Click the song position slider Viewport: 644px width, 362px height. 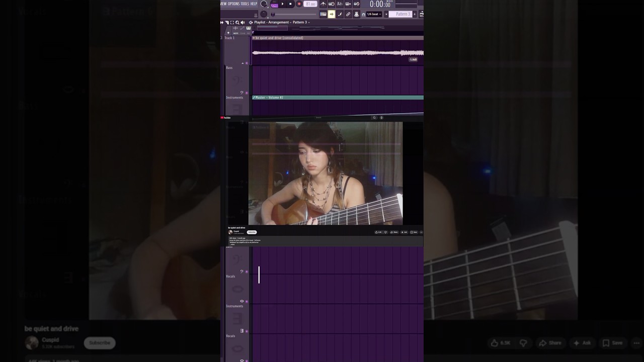[x=294, y=14]
